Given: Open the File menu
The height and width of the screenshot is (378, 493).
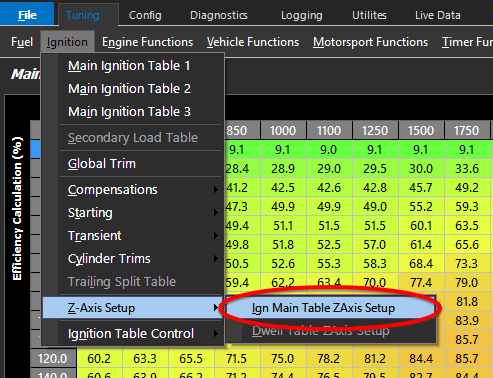Looking at the screenshot, I should pos(27,14).
